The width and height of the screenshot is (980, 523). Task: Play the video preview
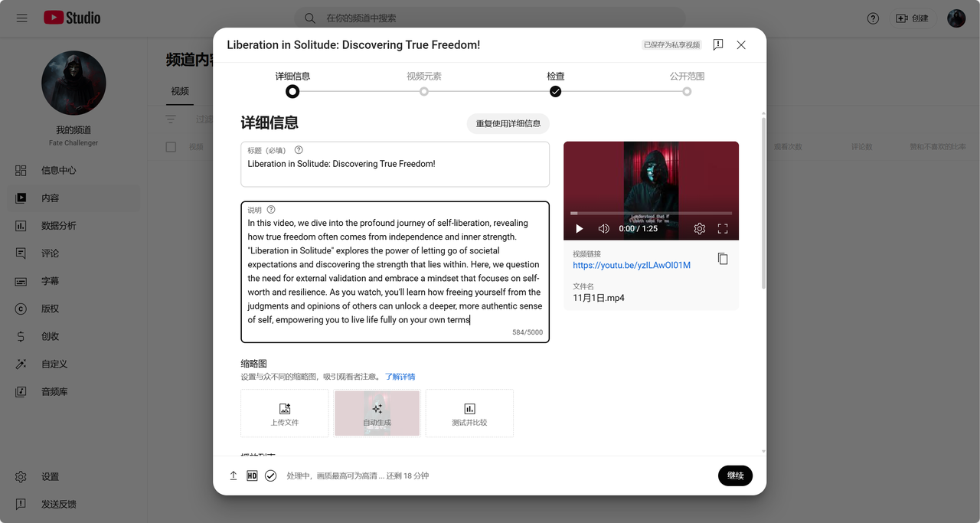pyautogui.click(x=579, y=228)
